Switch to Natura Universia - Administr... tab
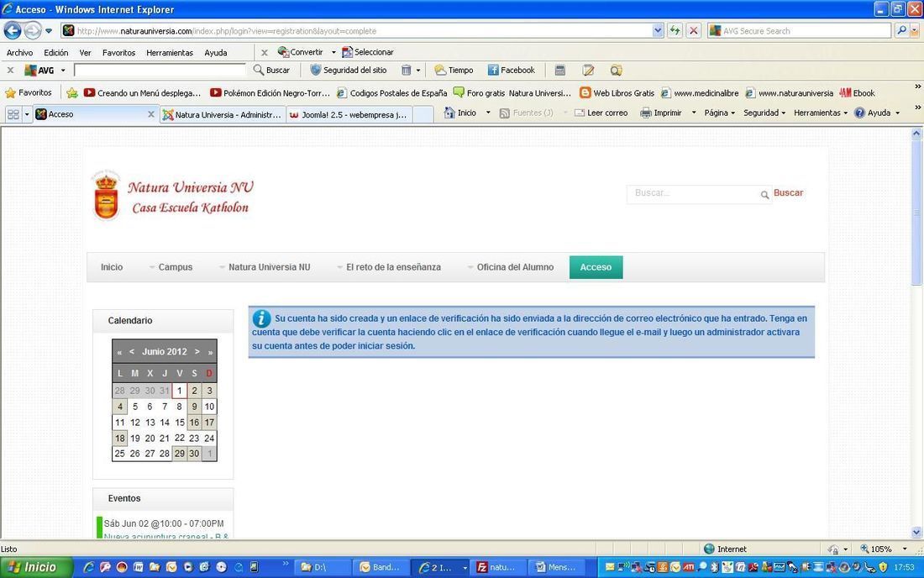Viewport: 924px width, 578px height. pos(223,114)
